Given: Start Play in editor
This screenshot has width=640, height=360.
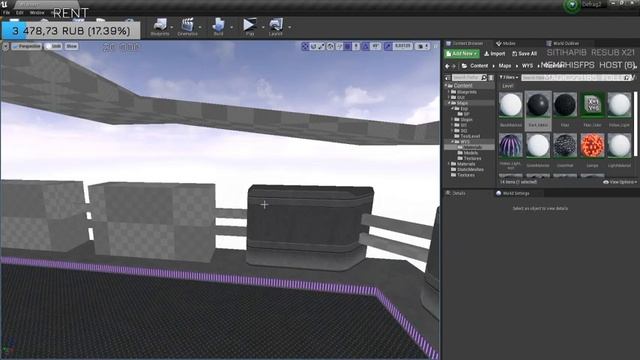Looking at the screenshot, I should 249,27.
